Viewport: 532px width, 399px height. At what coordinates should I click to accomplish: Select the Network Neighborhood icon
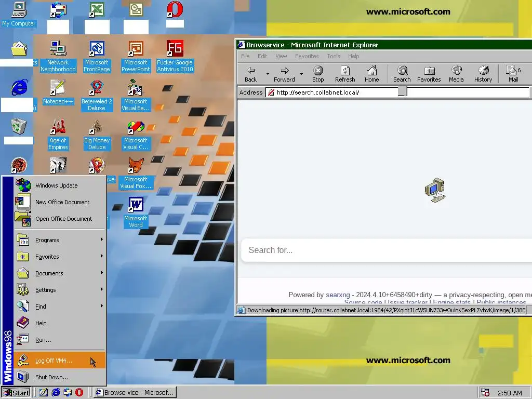point(58,57)
